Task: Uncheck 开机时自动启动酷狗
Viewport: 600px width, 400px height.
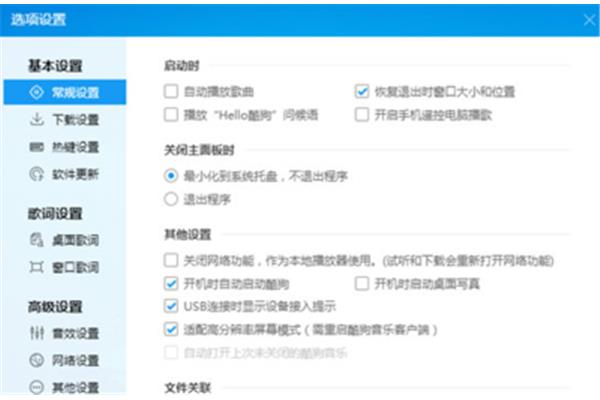Action: coord(171,284)
